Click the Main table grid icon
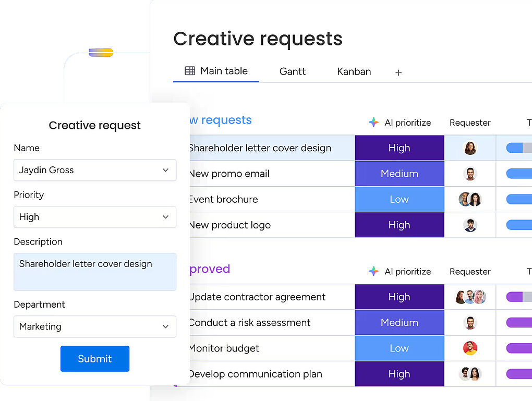 click(x=190, y=71)
